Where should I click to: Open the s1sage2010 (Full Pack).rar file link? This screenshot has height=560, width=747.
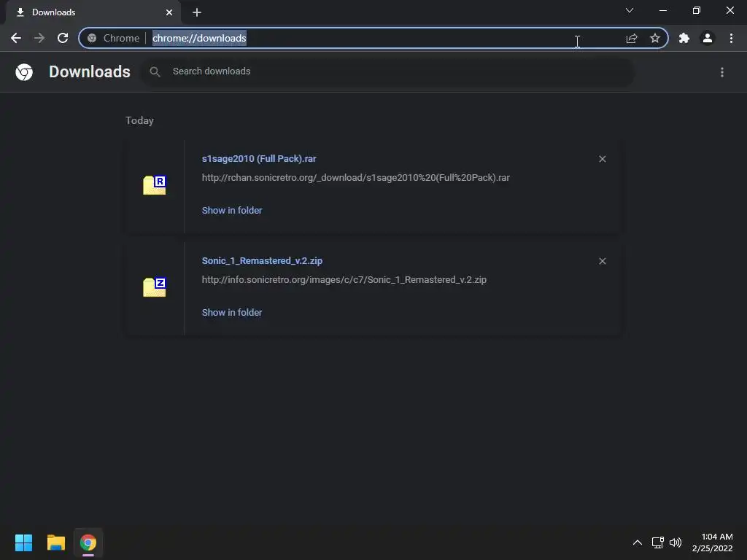pos(259,158)
